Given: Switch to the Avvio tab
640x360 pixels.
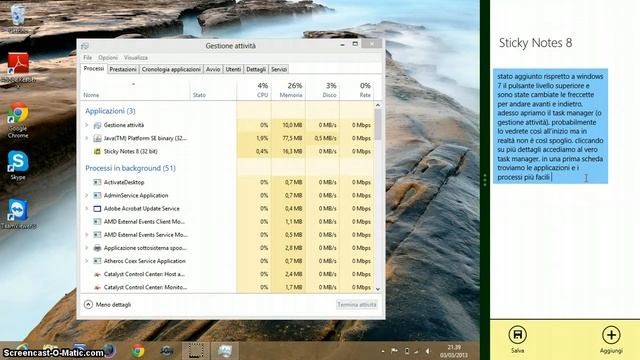Looking at the screenshot, I should (x=213, y=69).
